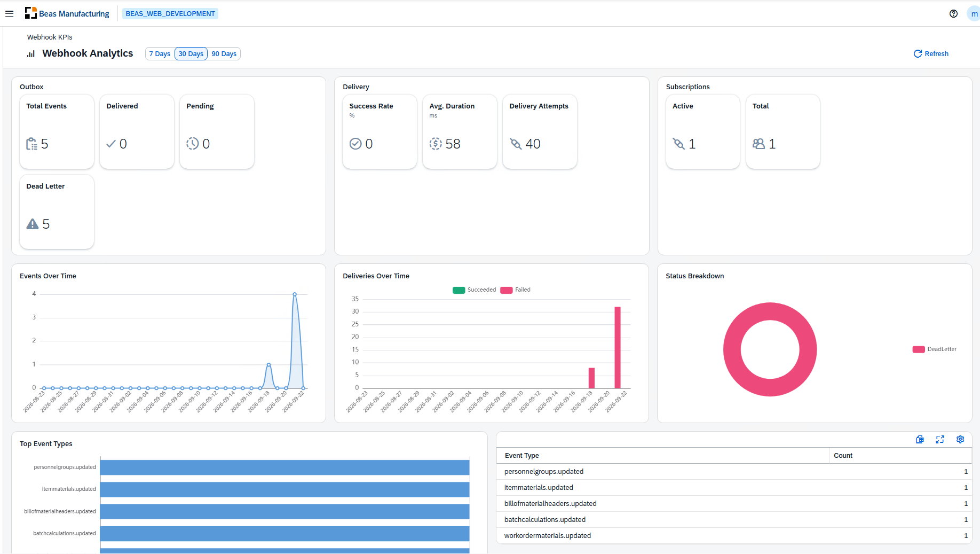Click the Delivery Attempts card
The width and height of the screenshot is (980, 554).
[540, 132]
